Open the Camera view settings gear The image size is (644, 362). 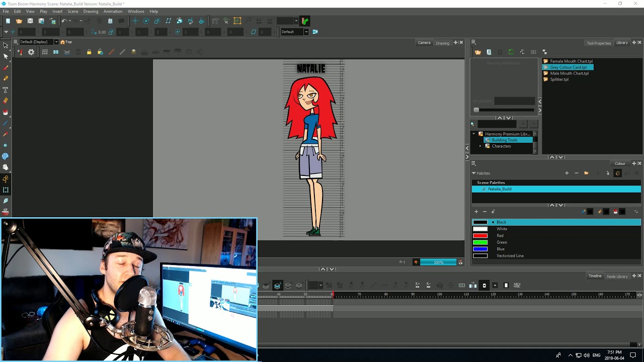(x=31, y=52)
